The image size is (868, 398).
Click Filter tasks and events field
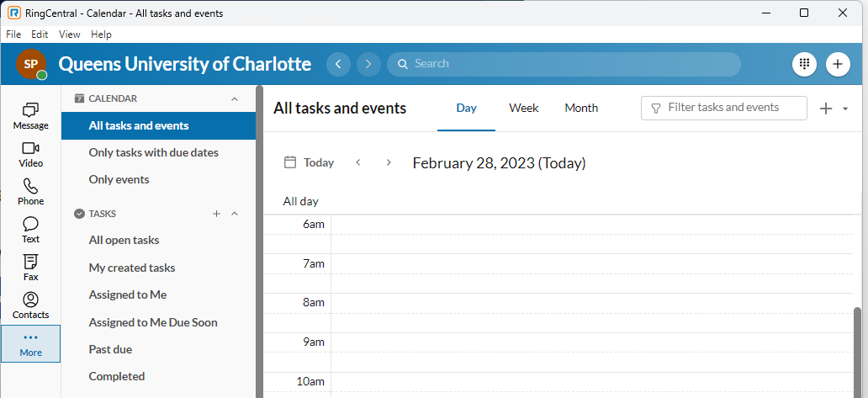click(x=723, y=108)
